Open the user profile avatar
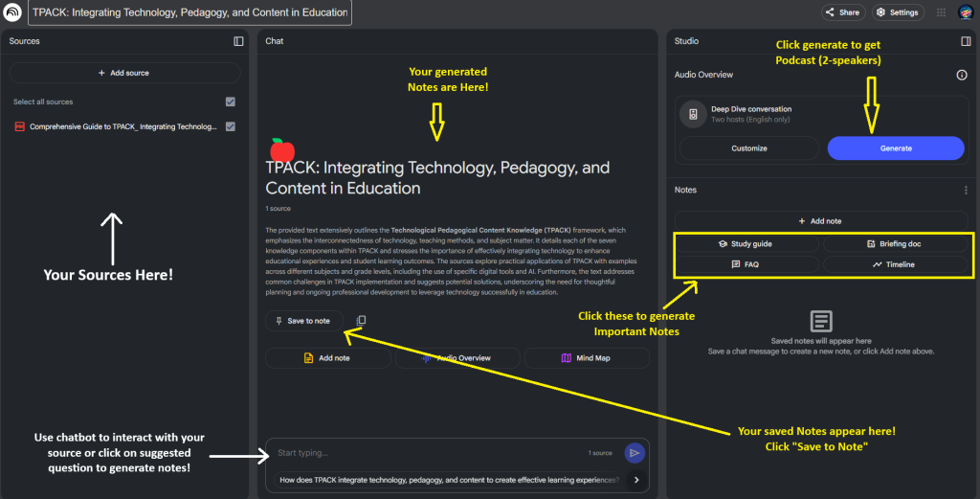Viewport: 980px width, 499px height. (x=965, y=12)
